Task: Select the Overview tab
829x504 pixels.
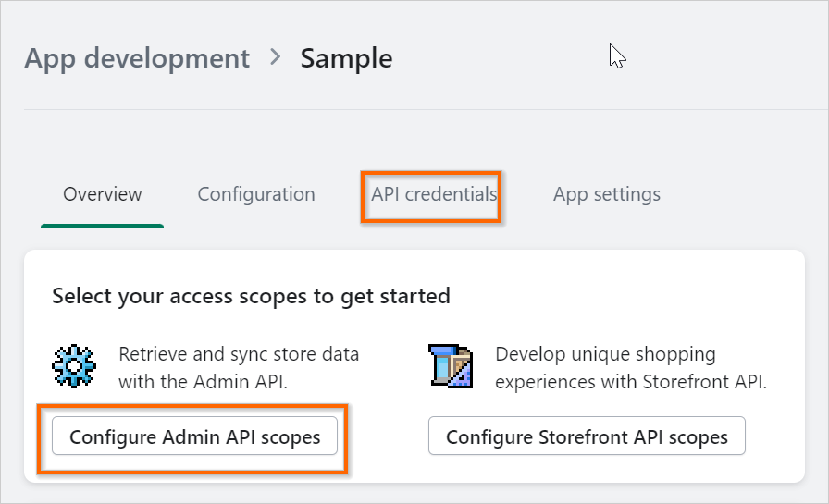Action: point(102,194)
